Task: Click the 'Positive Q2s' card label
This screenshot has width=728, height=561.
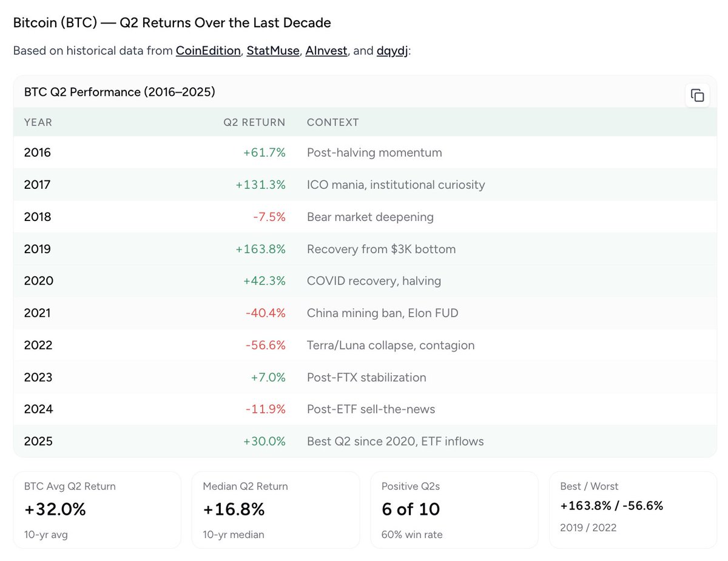Action: pos(409,486)
